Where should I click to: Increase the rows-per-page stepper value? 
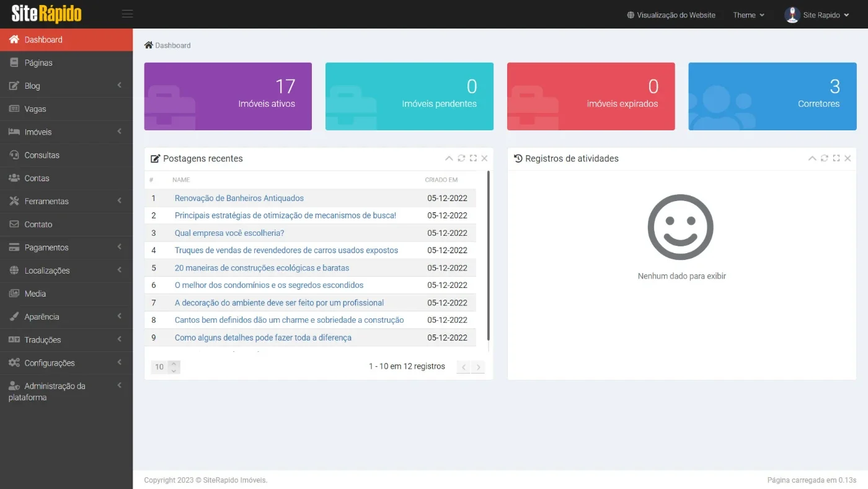click(174, 364)
